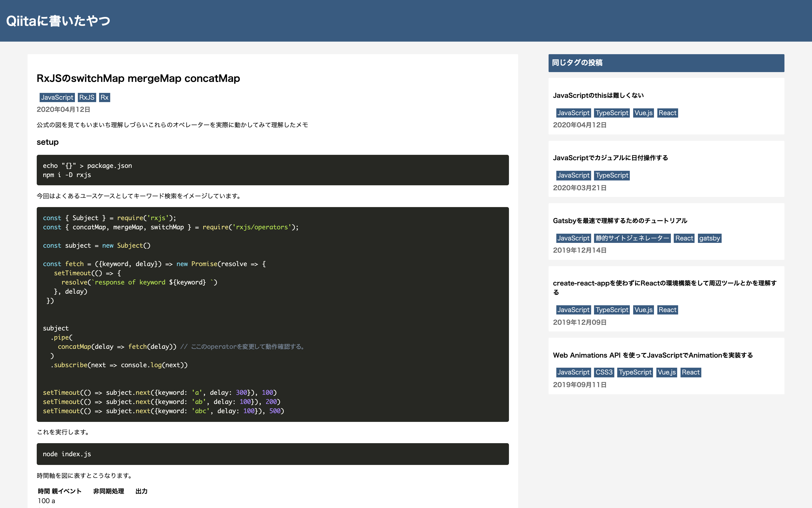
Task: Click the table header '非同期処理'
Action: point(109,491)
